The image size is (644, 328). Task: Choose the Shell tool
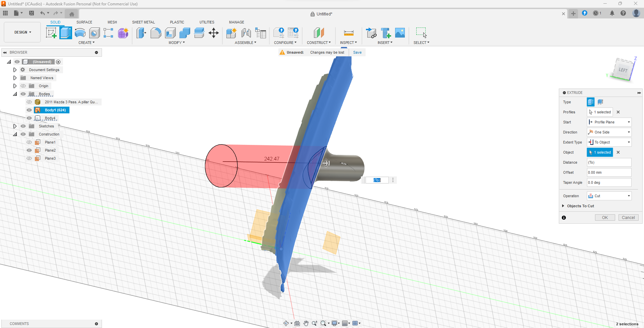pos(170,33)
